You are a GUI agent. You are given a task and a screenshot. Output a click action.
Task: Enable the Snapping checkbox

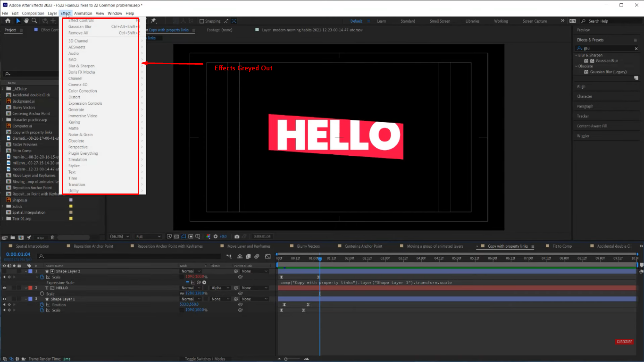click(202, 21)
